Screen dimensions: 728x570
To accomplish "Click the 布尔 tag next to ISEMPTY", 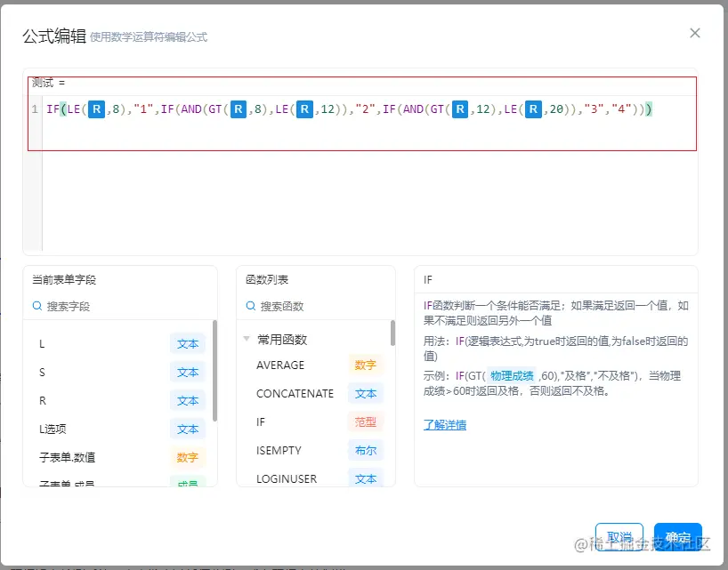I will point(366,450).
